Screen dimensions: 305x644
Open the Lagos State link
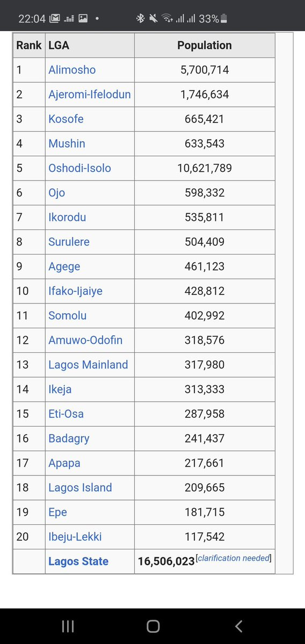tap(78, 561)
